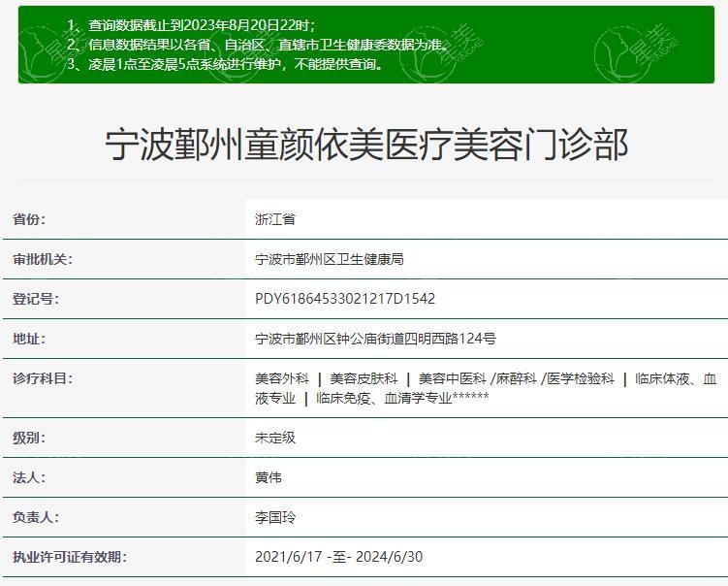Click 美容中医科 /麻醉科 /医学检验科 entry
This screenshot has height=586, width=728.
(517, 378)
